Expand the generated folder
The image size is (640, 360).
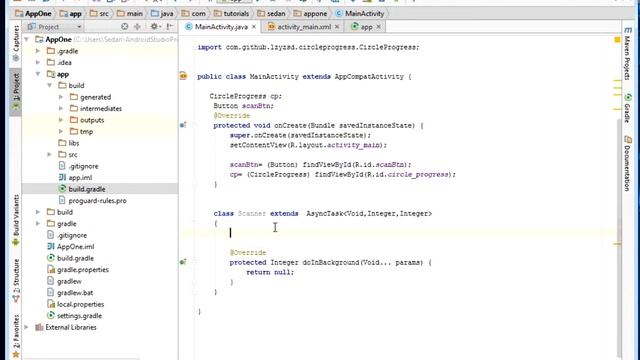point(61,97)
